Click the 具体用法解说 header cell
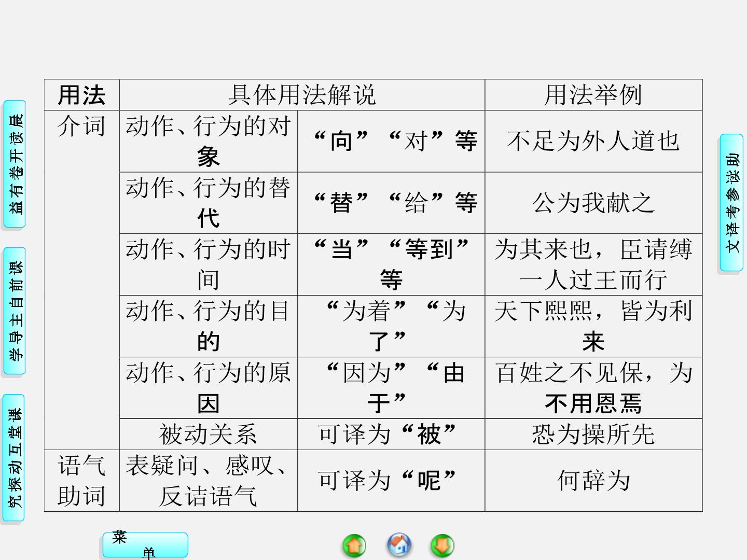This screenshot has width=747, height=560. [302, 95]
